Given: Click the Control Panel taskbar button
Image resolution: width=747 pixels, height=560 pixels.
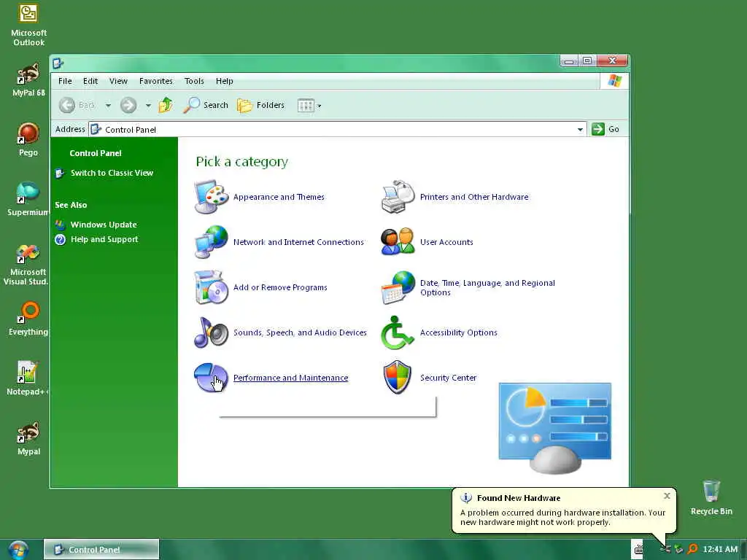Looking at the screenshot, I should 101,550.
